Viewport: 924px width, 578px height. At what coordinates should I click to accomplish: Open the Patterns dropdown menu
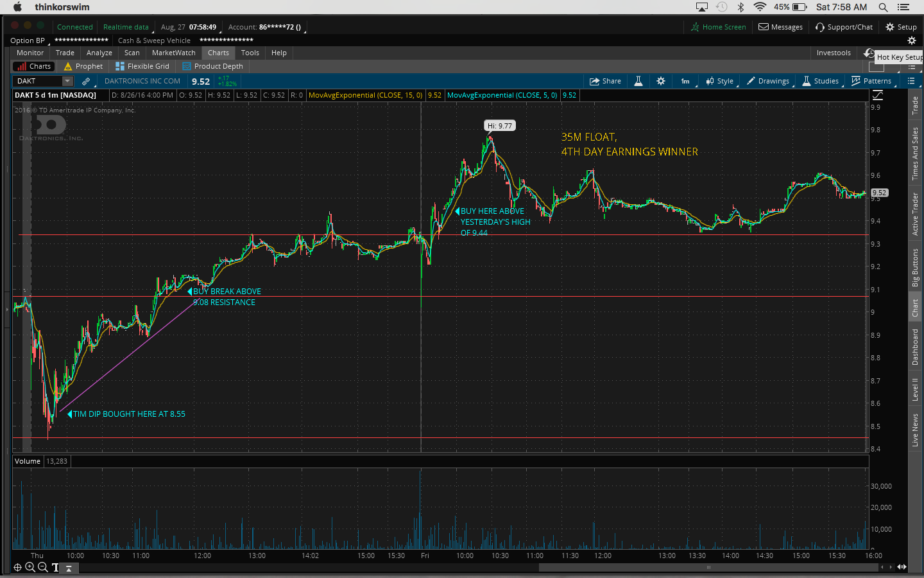[x=872, y=81]
